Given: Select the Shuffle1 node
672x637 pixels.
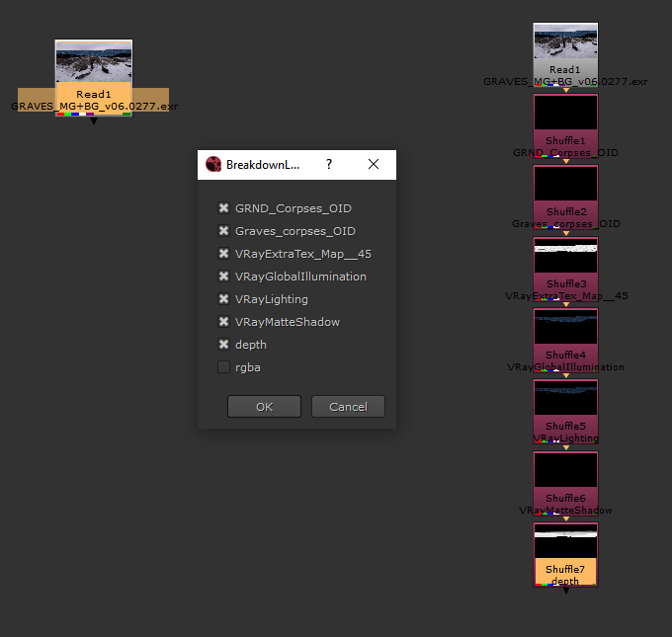Looking at the screenshot, I should [x=565, y=123].
